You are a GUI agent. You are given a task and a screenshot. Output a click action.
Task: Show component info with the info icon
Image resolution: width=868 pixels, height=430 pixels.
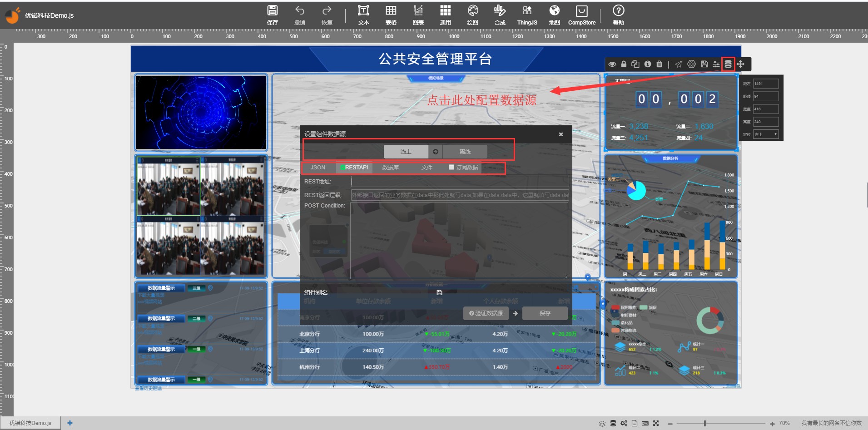point(648,64)
